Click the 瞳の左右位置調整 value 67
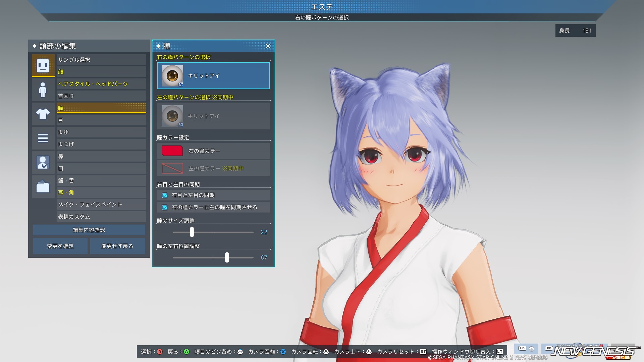644x362 pixels. click(264, 257)
